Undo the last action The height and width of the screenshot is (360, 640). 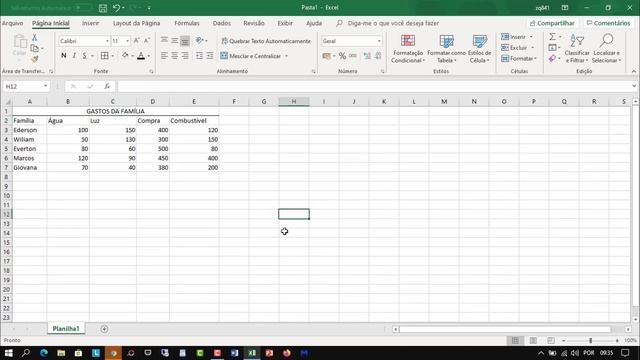pos(116,8)
